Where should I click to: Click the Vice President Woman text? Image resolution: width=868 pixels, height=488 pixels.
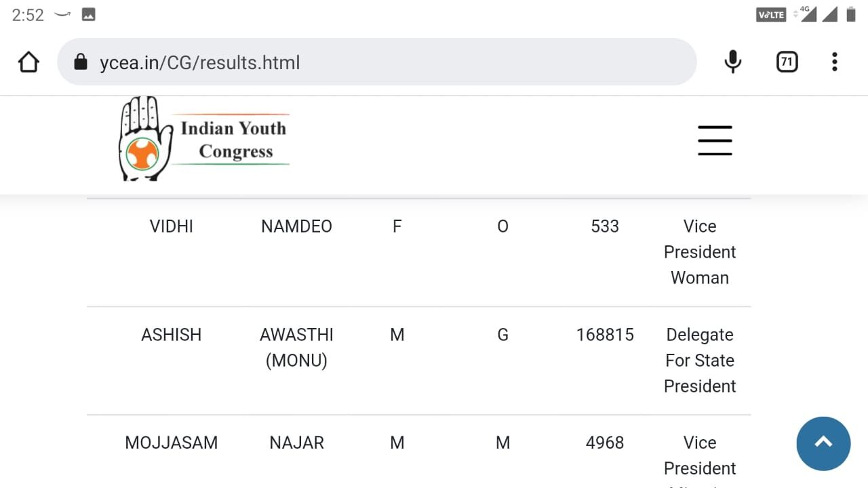pos(700,252)
